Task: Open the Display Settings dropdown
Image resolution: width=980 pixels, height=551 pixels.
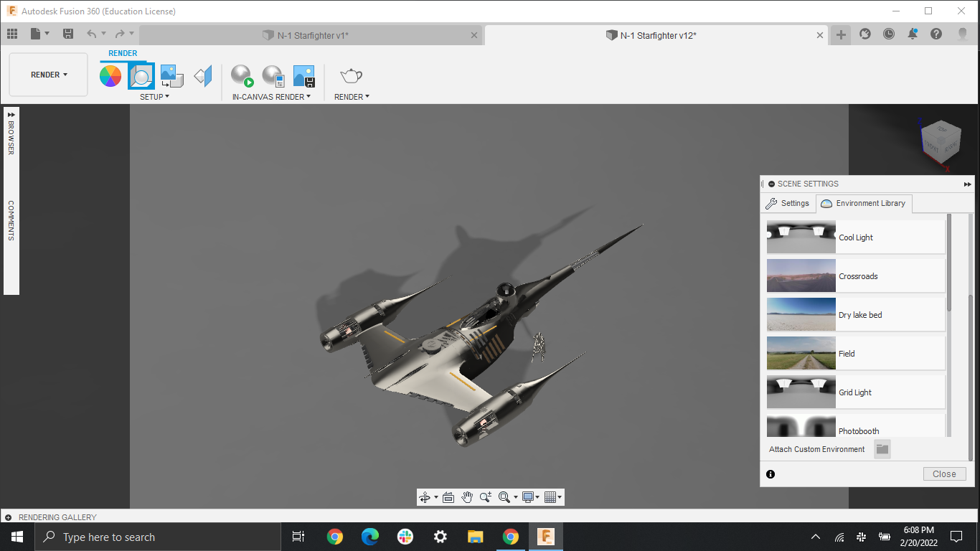Action: 529,496
